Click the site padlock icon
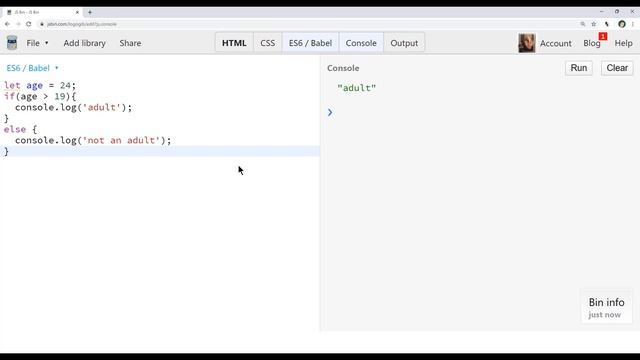 (x=42, y=24)
